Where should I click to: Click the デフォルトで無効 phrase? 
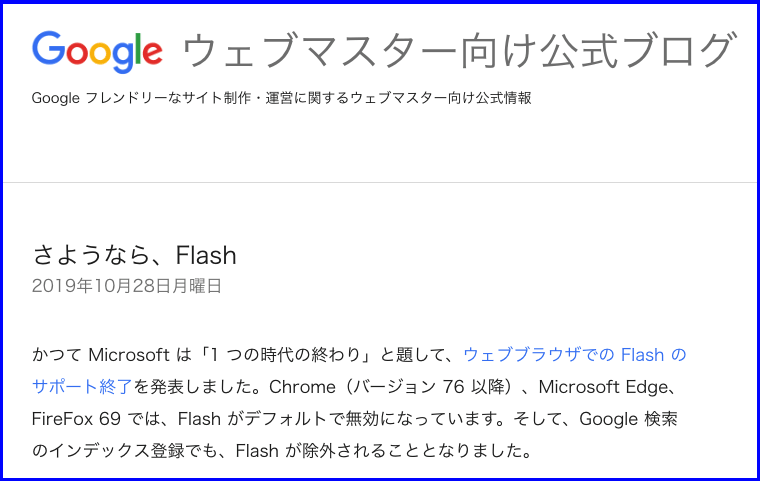click(311, 419)
